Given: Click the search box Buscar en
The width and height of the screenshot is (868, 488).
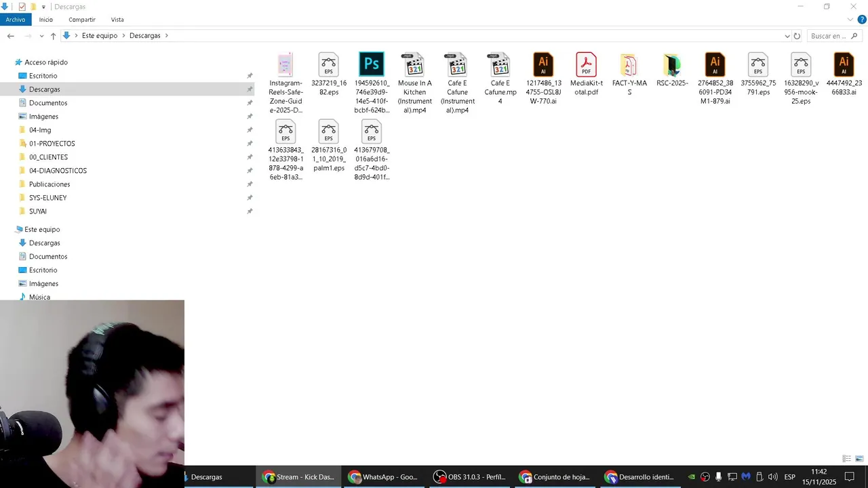Looking at the screenshot, I should [x=833, y=36].
